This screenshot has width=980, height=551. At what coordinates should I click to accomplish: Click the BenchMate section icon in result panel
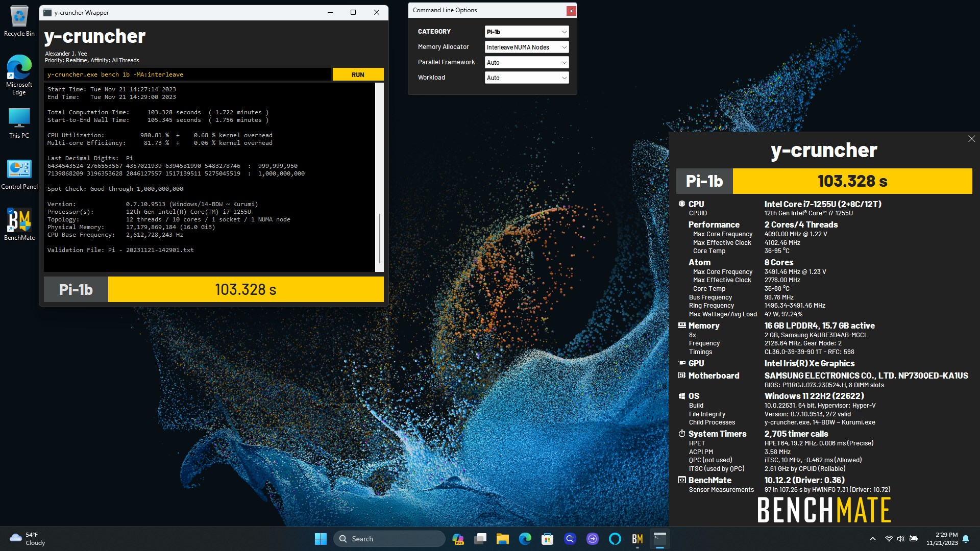click(x=682, y=480)
